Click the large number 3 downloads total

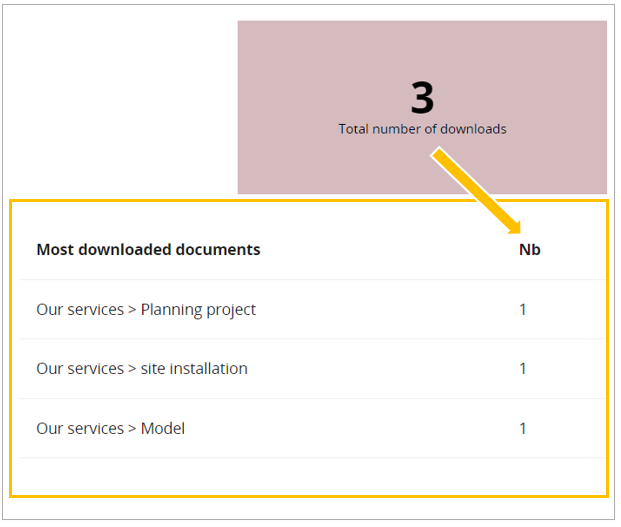click(422, 98)
